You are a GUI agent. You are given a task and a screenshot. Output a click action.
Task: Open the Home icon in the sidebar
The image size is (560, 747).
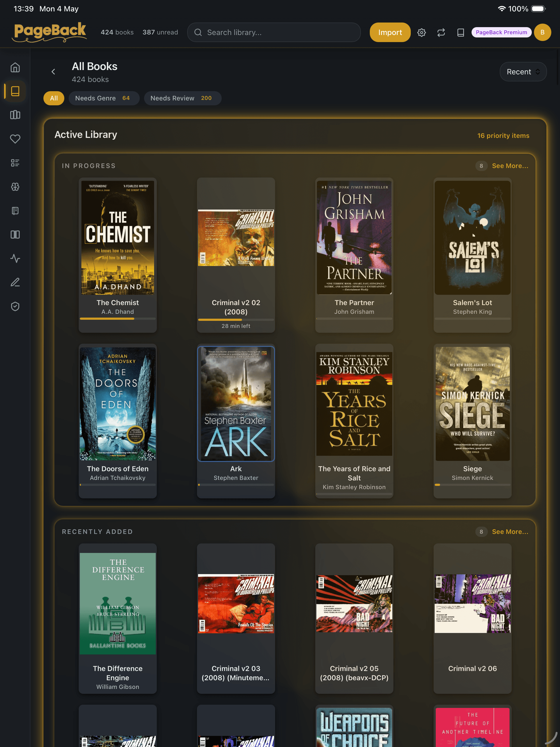15,67
